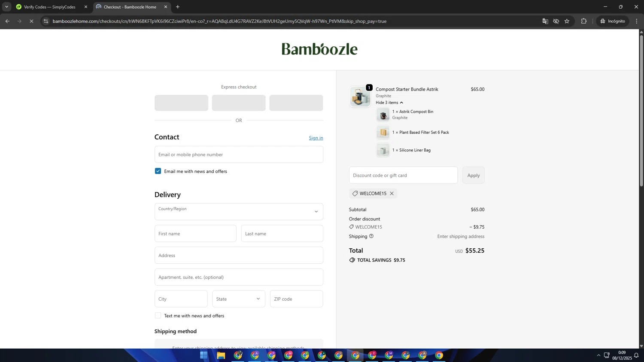644x362 pixels.
Task: Open the site information icon in address bar
Action: pos(46,21)
